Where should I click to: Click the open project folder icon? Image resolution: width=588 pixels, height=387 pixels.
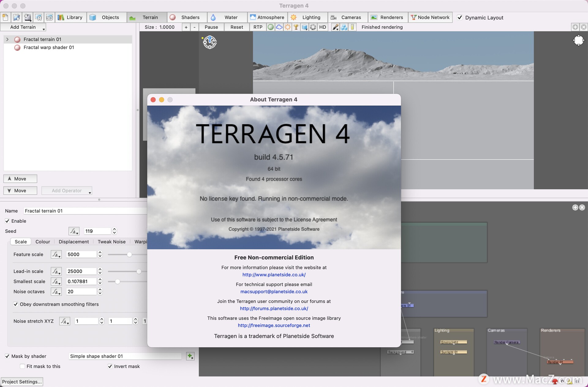(17, 17)
